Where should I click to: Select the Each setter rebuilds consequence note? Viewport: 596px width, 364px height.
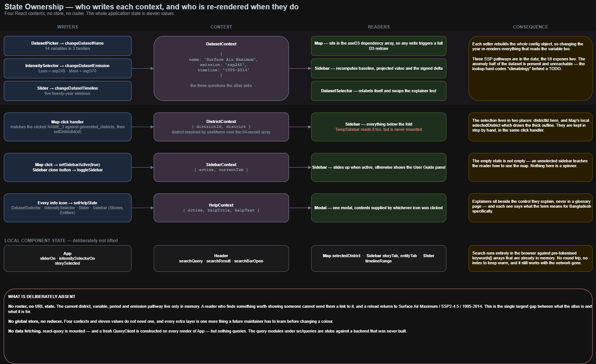coord(530,68)
